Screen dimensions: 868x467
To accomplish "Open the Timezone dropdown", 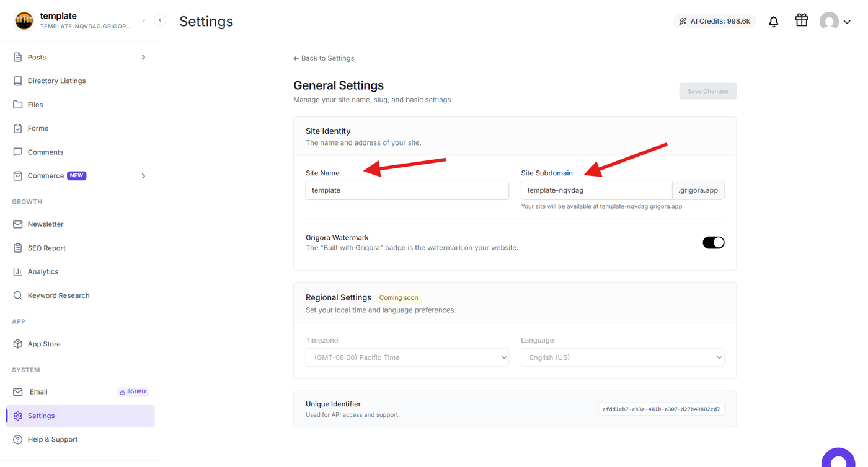I will point(407,357).
